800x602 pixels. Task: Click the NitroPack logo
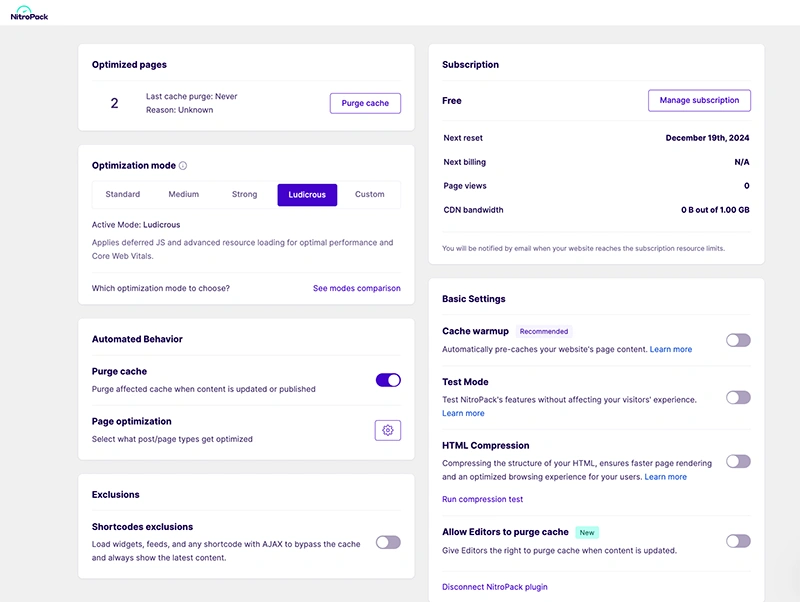(x=29, y=14)
